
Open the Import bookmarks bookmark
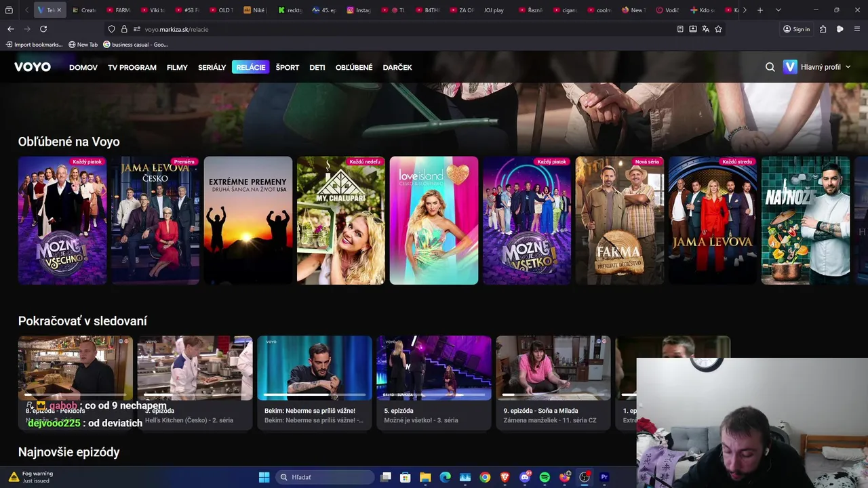tap(34, 45)
